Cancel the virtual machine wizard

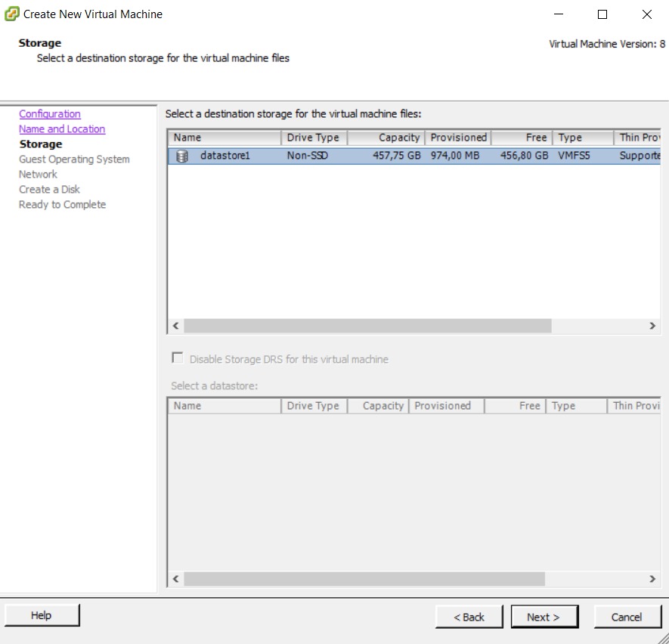(626, 617)
